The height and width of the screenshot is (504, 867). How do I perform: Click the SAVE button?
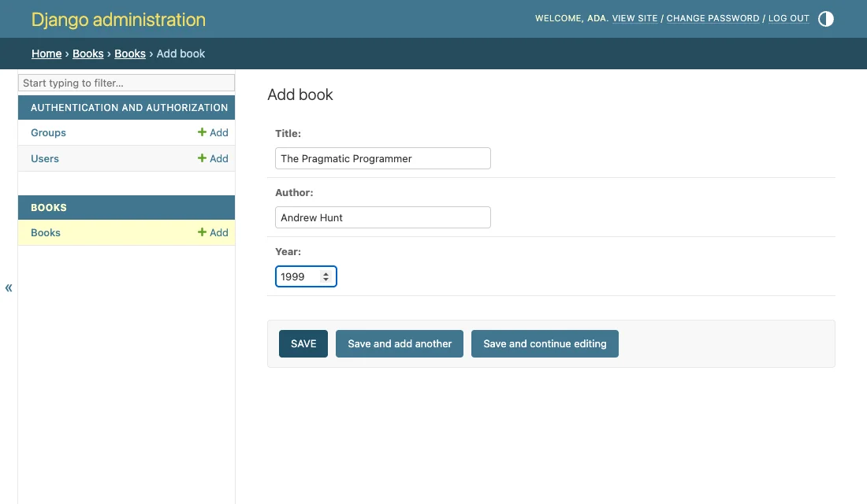[x=303, y=343]
